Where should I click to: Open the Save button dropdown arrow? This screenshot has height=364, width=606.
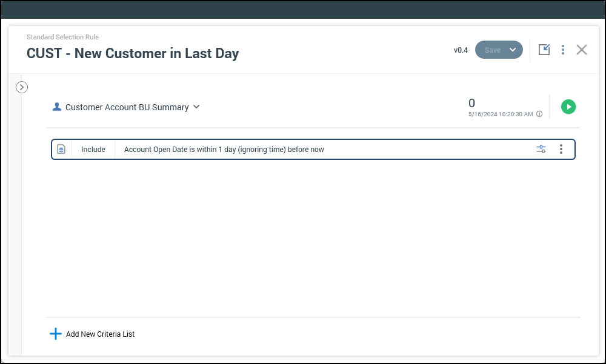pos(513,50)
